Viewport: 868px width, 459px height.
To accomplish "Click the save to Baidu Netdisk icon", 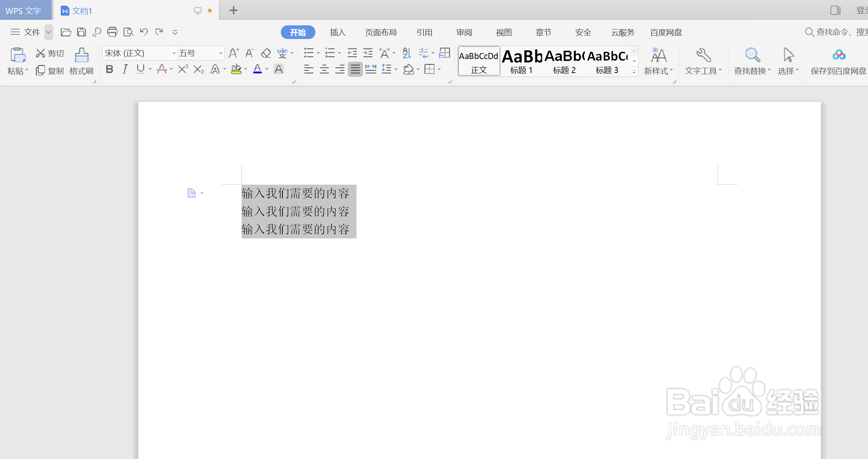I will click(x=838, y=56).
